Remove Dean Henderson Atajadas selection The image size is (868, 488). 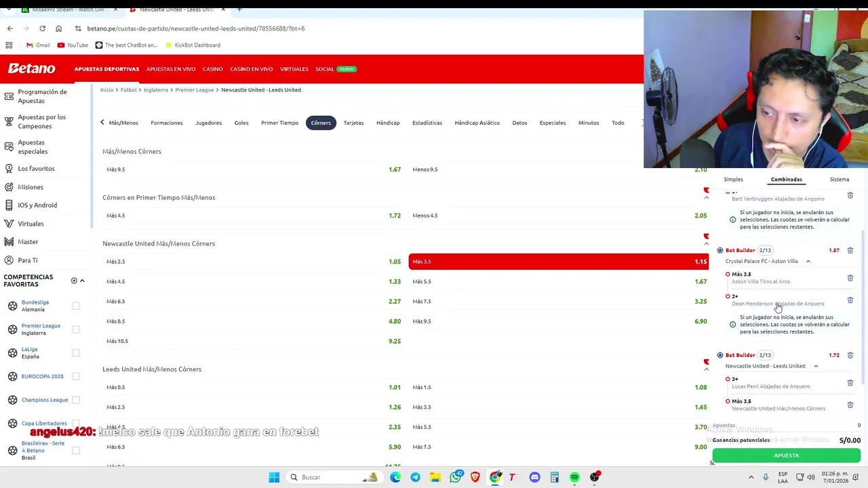[x=850, y=300]
